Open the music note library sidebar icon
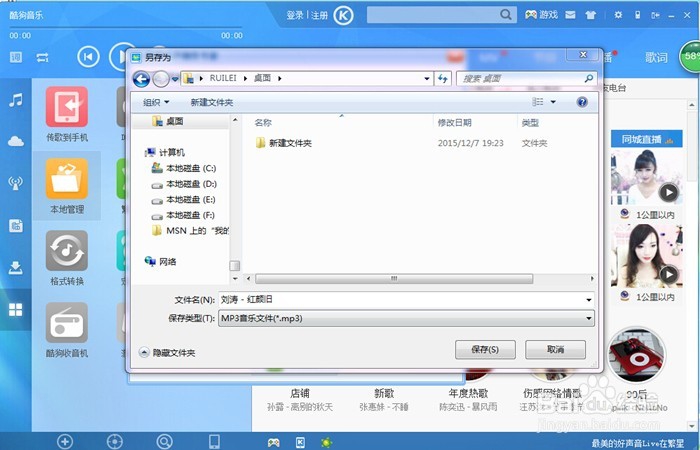Image resolution: width=700 pixels, height=450 pixels. [16, 100]
